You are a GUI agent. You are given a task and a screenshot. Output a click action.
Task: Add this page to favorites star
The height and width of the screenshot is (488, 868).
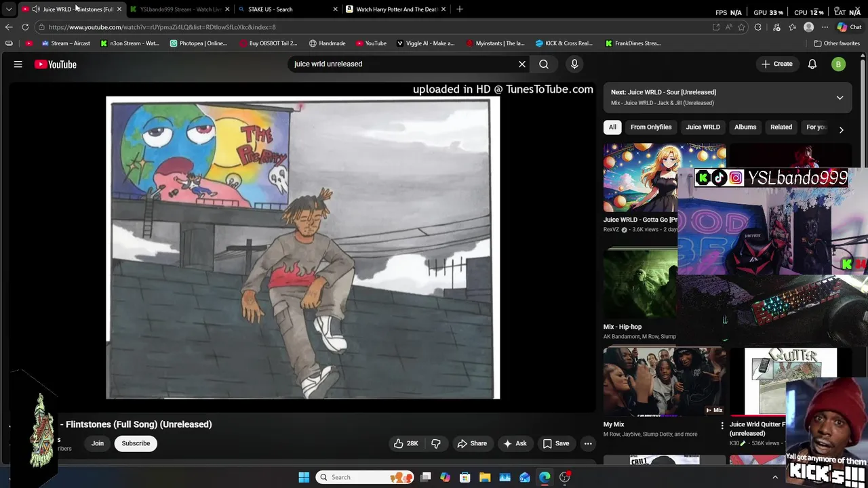(x=741, y=27)
